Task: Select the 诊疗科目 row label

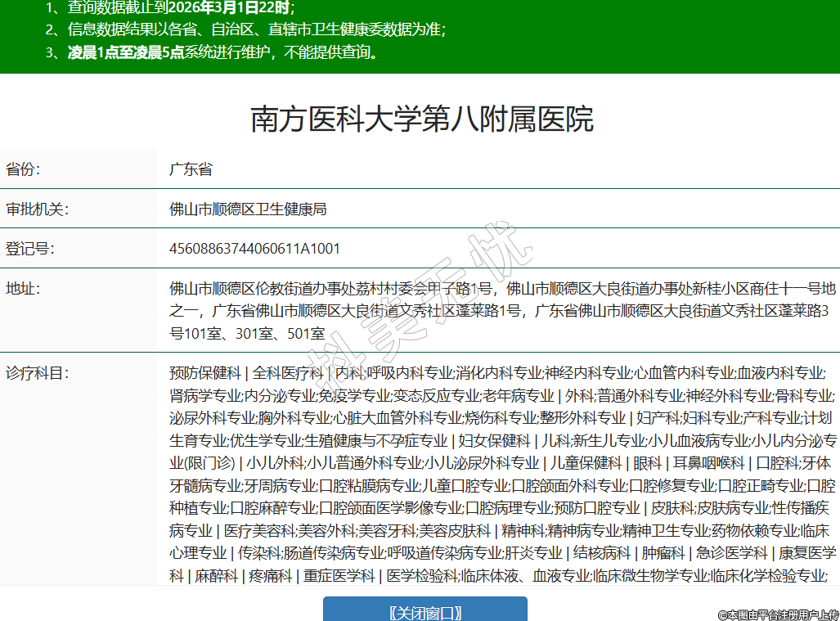Action: 37,373
